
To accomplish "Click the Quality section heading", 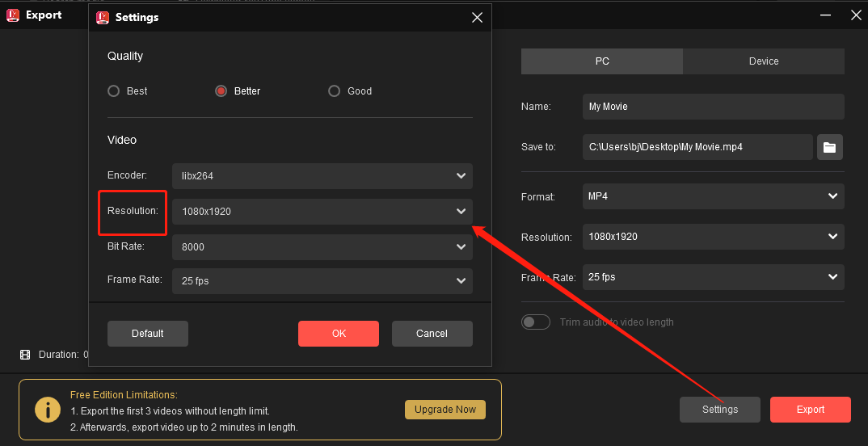I will coord(125,56).
